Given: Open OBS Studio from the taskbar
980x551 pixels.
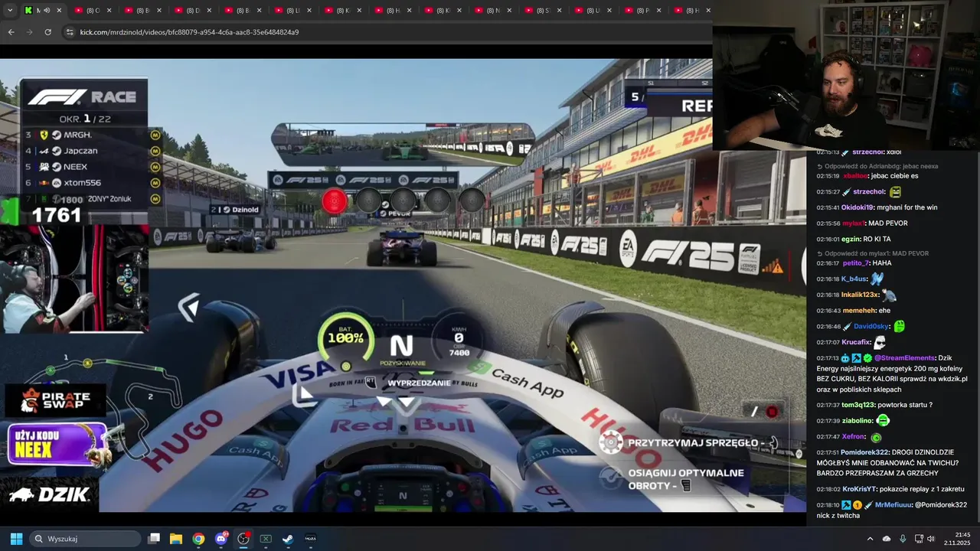Looking at the screenshot, I should pyautogui.click(x=243, y=539).
